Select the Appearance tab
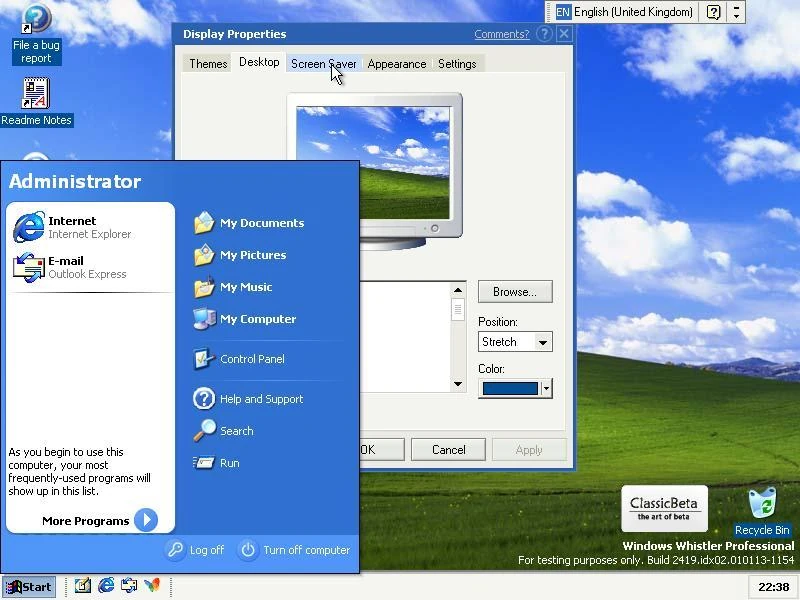Screen dimensions: 800x600 click(x=396, y=63)
